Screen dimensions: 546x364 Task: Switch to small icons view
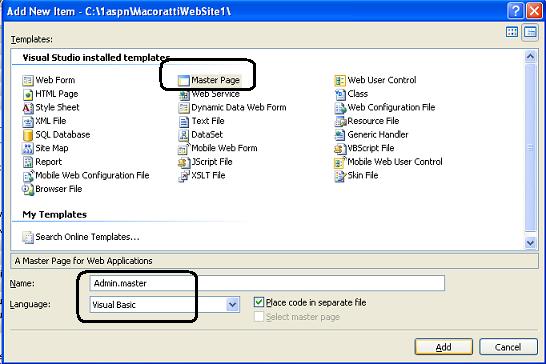530,32
